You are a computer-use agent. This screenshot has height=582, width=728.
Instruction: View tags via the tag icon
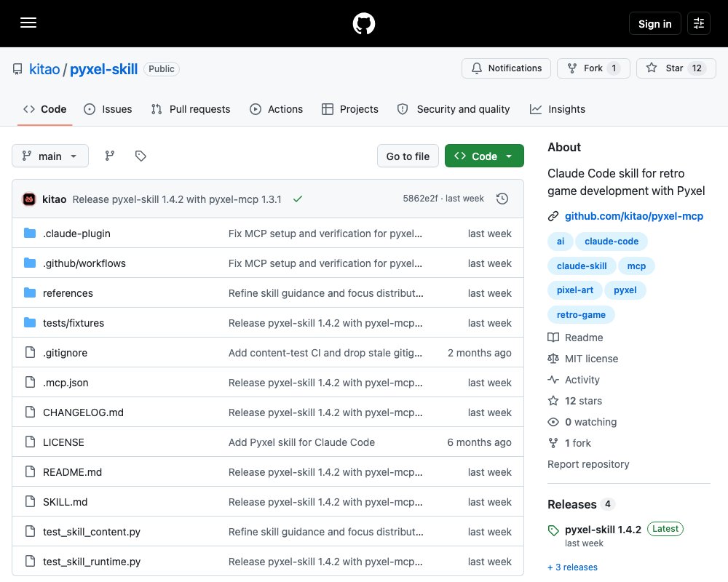(x=141, y=156)
